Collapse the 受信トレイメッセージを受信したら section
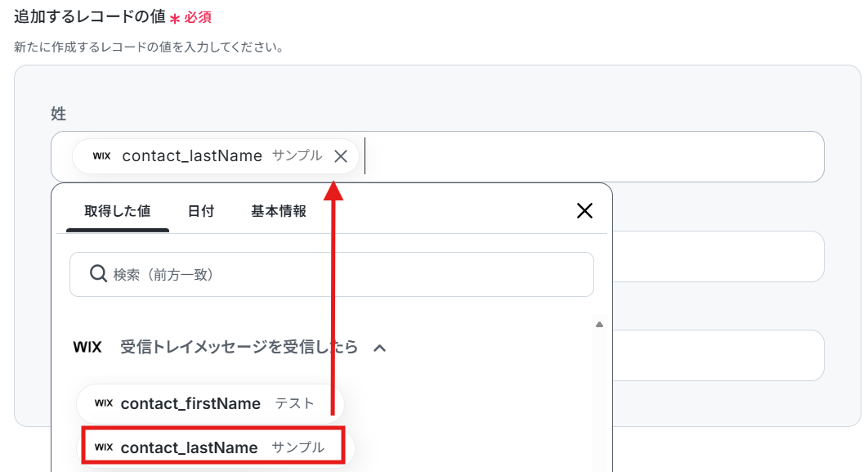This screenshot has width=868, height=472. click(380, 348)
